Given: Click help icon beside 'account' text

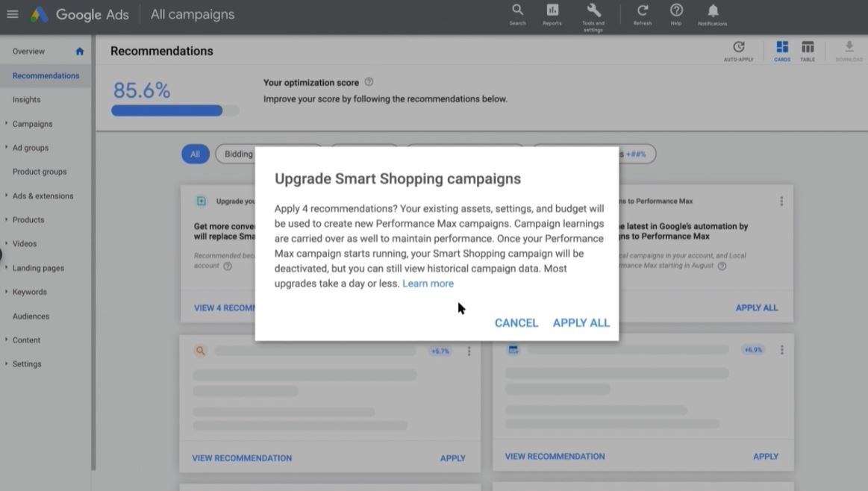Looking at the screenshot, I should click(228, 266).
